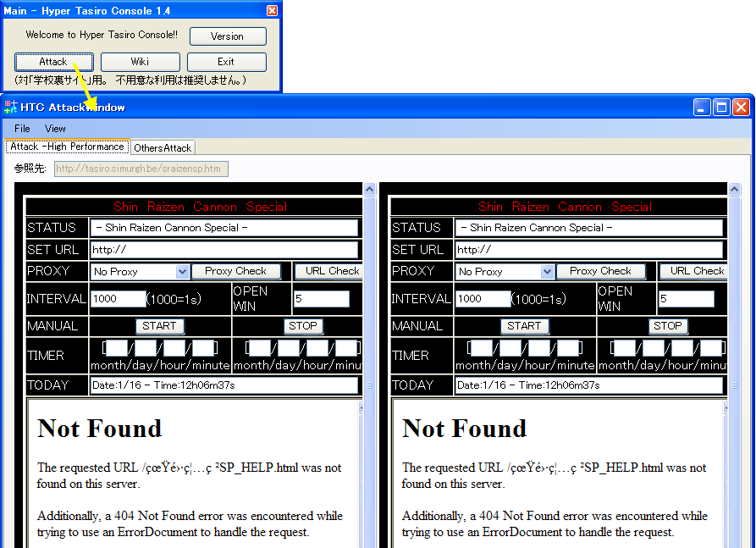This screenshot has height=548, width=756.
Task: Open the View menu
Action: click(x=55, y=129)
